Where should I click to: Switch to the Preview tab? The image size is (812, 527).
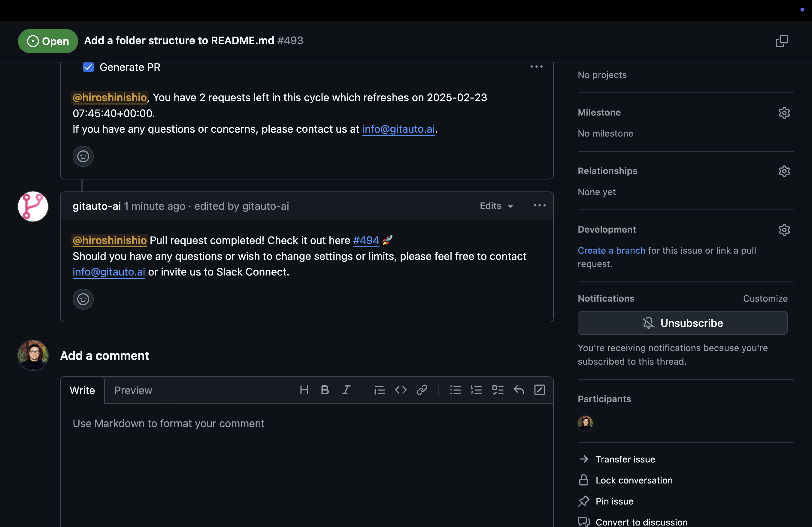[132, 390]
